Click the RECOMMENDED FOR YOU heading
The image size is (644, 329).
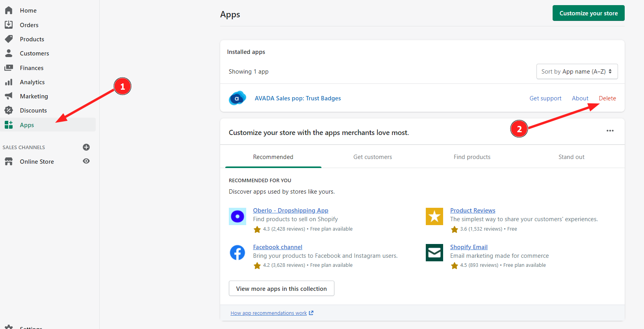coord(260,181)
